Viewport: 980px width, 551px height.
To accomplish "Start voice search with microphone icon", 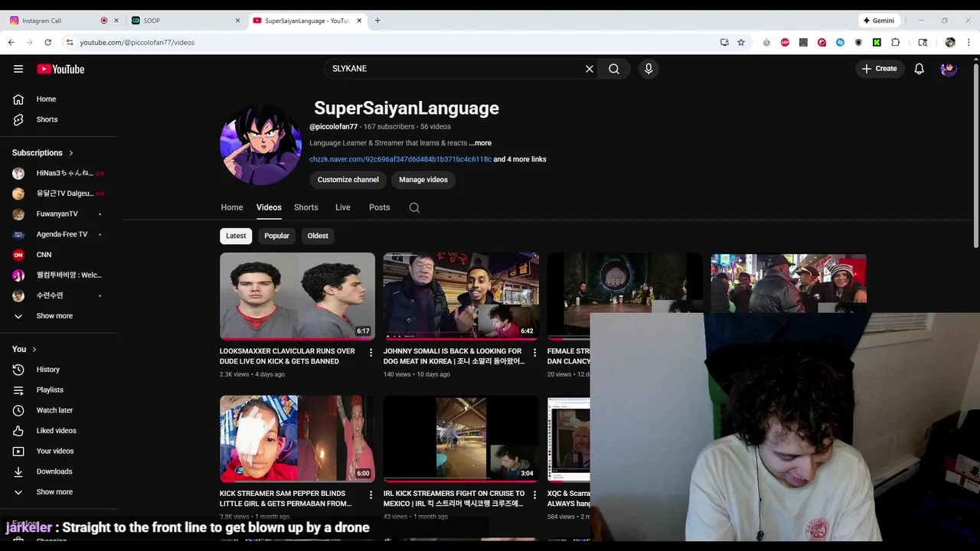I will tap(648, 69).
